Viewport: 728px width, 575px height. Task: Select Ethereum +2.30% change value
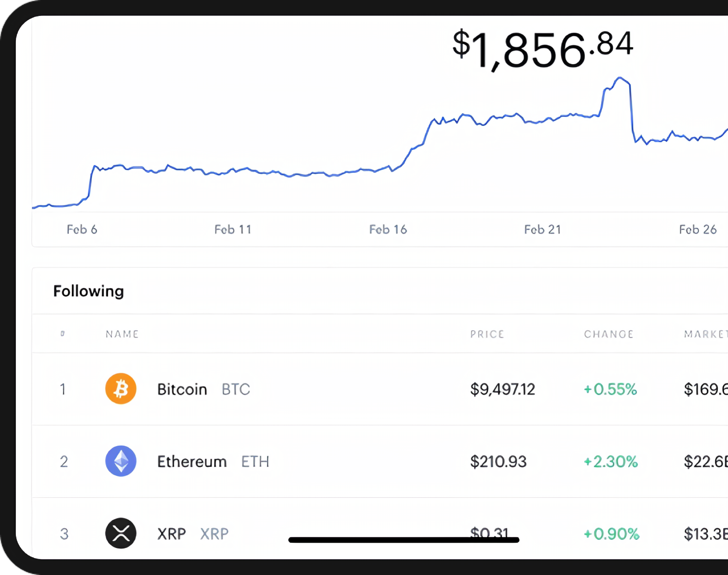(610, 462)
